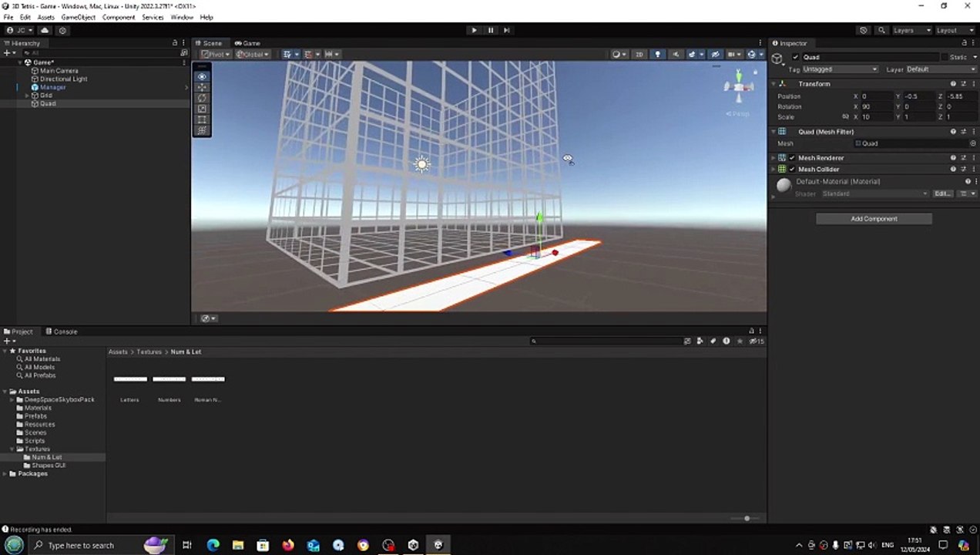
Task: Expand the Grid object in Hierarchy
Action: (x=28, y=96)
